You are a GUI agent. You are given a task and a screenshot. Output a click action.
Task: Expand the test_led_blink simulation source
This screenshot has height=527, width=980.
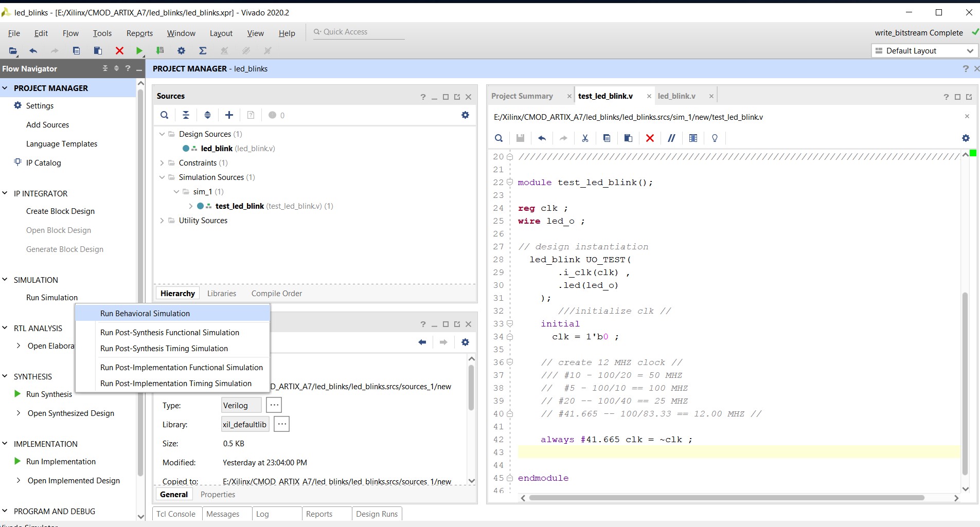pyautogui.click(x=190, y=206)
